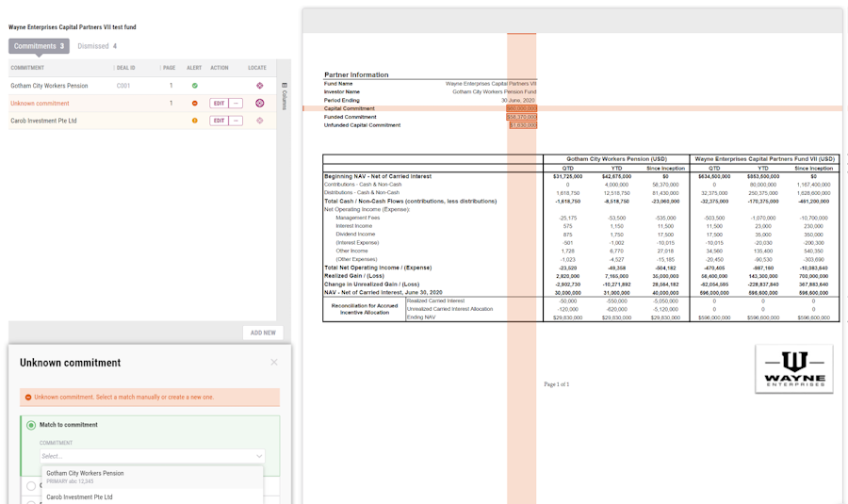Click the ALERT column header

[x=194, y=68]
